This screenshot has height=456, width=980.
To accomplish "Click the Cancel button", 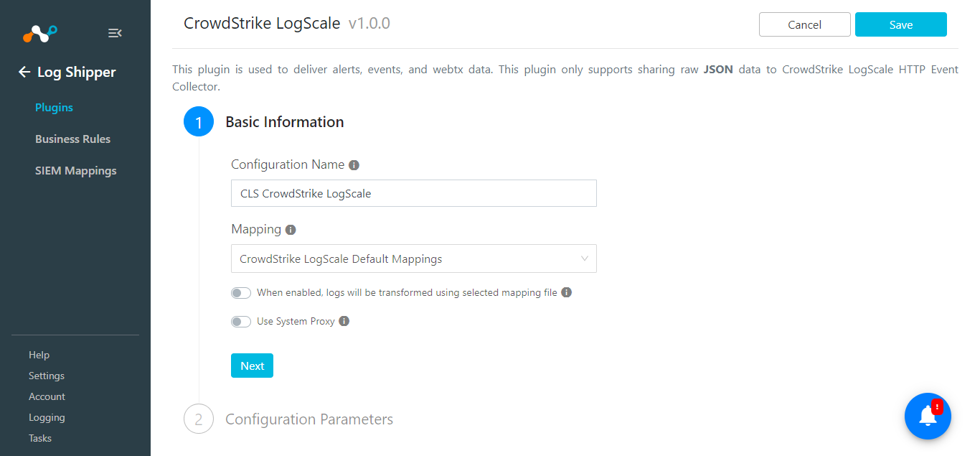I will coord(805,24).
